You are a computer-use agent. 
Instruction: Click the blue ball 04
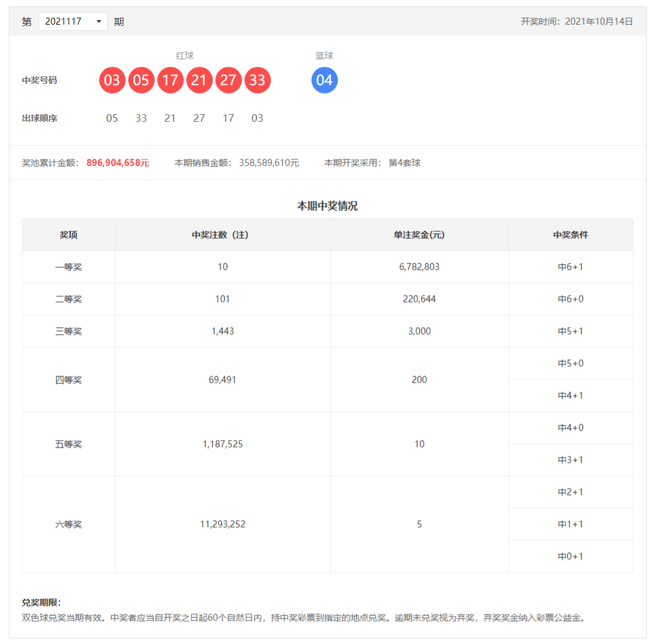click(324, 80)
